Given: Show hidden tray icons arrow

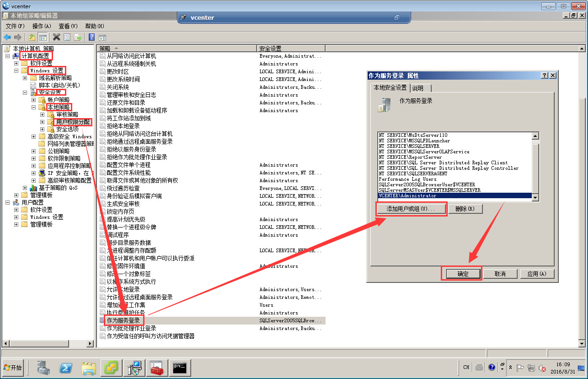Looking at the screenshot, I should tap(510, 368).
